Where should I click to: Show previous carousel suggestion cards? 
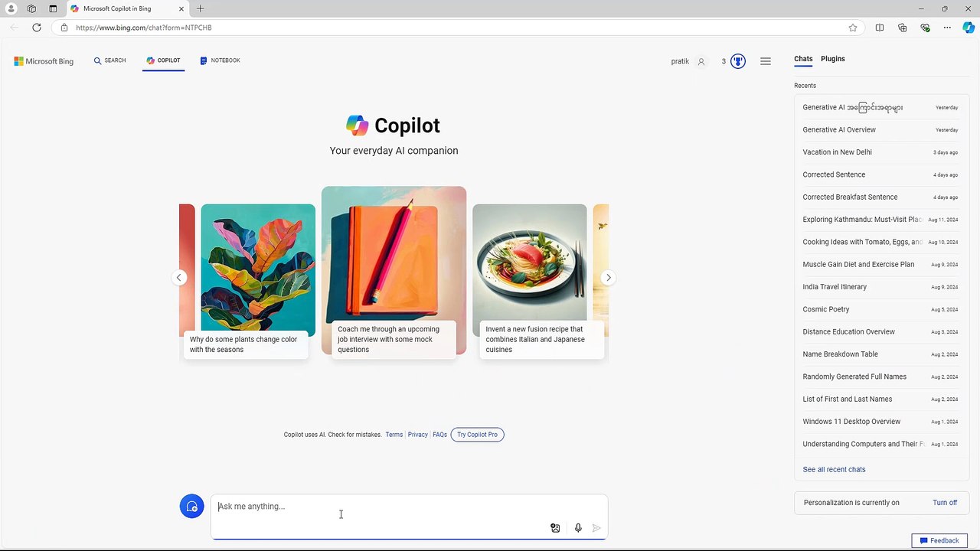tap(178, 278)
